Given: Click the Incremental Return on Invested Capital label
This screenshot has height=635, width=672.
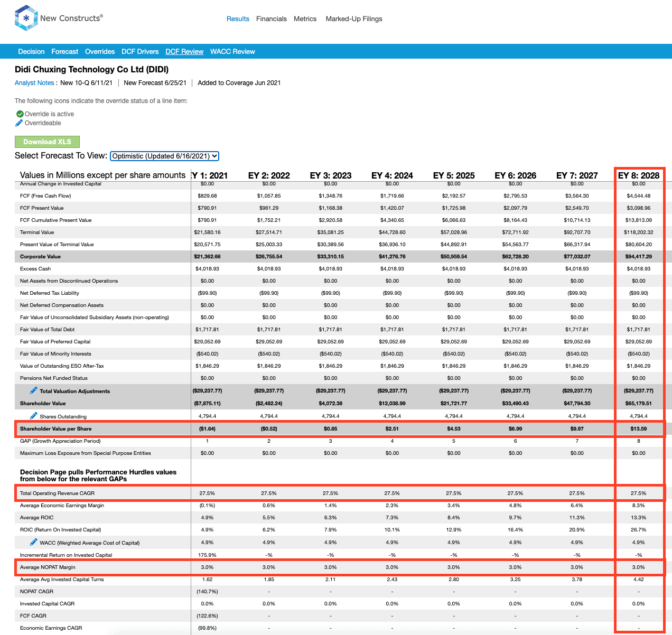Looking at the screenshot, I should pos(66,555).
